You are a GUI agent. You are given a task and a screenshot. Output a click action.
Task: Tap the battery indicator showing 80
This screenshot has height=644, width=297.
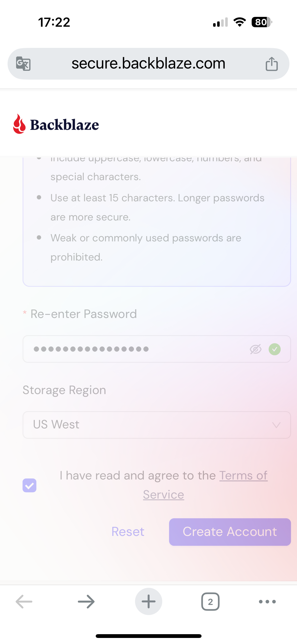[x=262, y=22]
